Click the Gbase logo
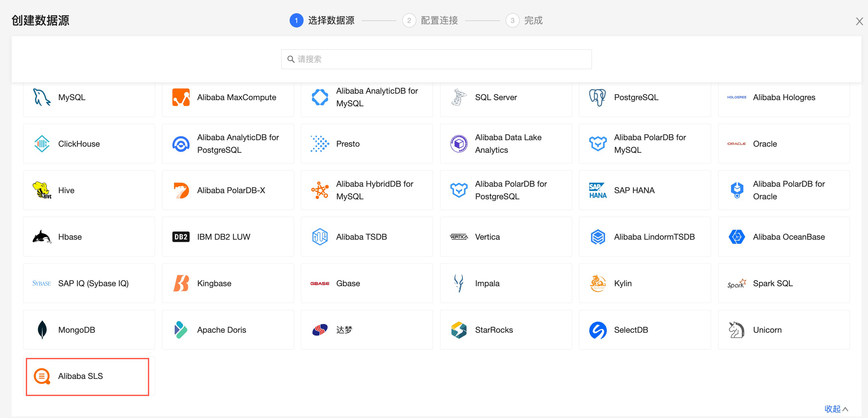Screen dimensions: 868x418 (x=320, y=284)
